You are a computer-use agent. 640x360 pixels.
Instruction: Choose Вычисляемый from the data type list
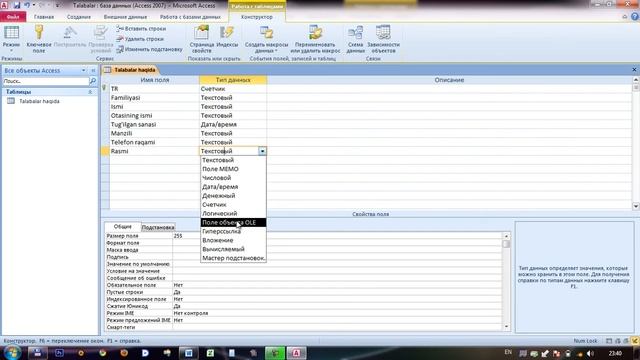pos(233,249)
